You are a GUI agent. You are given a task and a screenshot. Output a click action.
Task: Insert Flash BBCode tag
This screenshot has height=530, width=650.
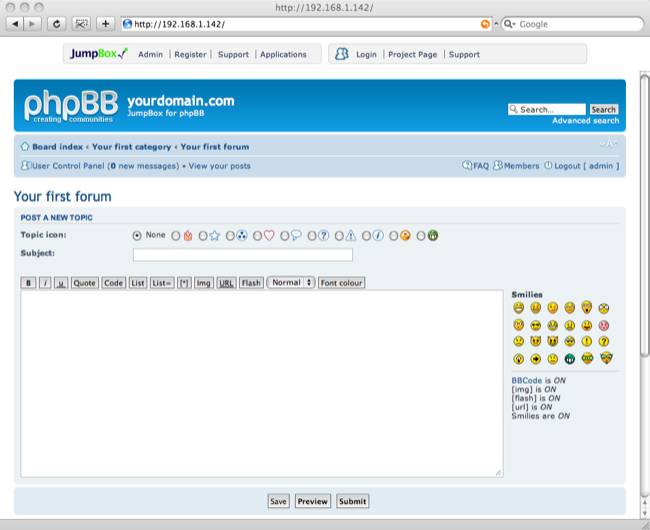[x=251, y=283]
